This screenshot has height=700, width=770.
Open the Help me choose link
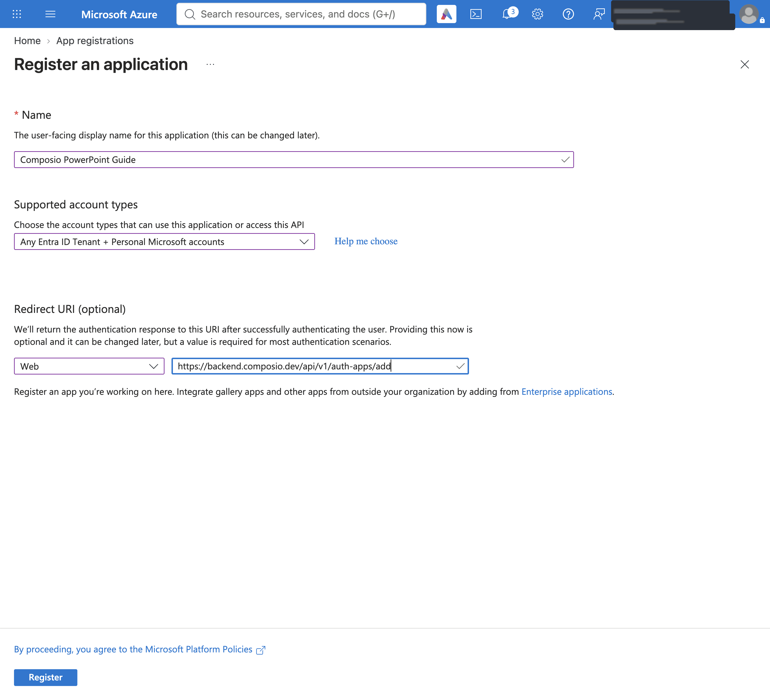[366, 241]
